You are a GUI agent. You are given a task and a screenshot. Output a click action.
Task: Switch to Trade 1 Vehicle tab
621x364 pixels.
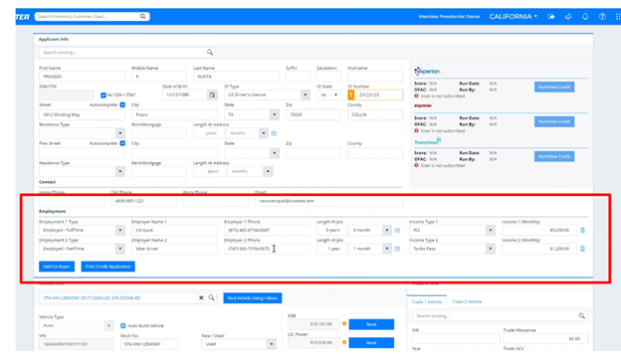pos(427,302)
